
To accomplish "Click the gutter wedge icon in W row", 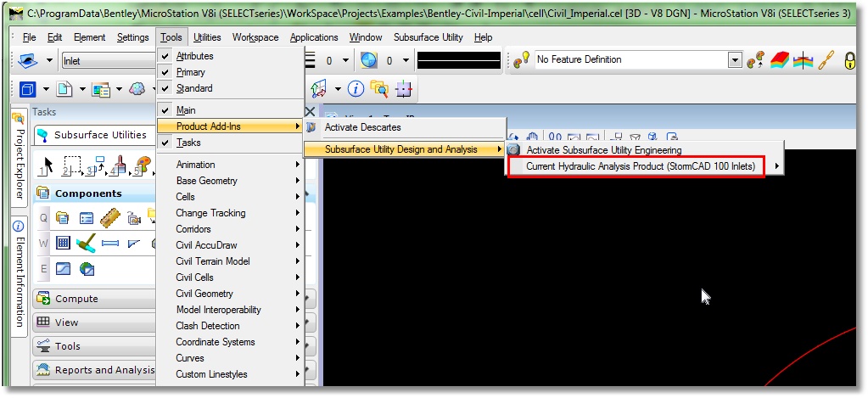I will [133, 243].
